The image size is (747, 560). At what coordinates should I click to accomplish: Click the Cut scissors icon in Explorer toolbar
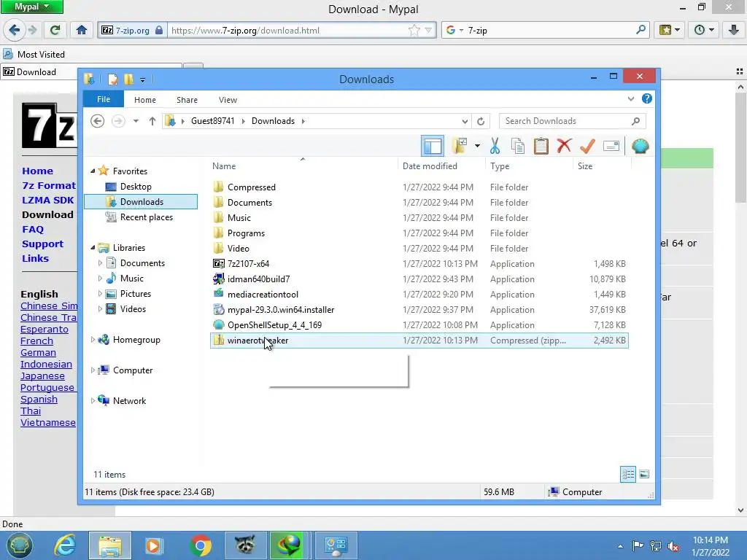(x=495, y=146)
